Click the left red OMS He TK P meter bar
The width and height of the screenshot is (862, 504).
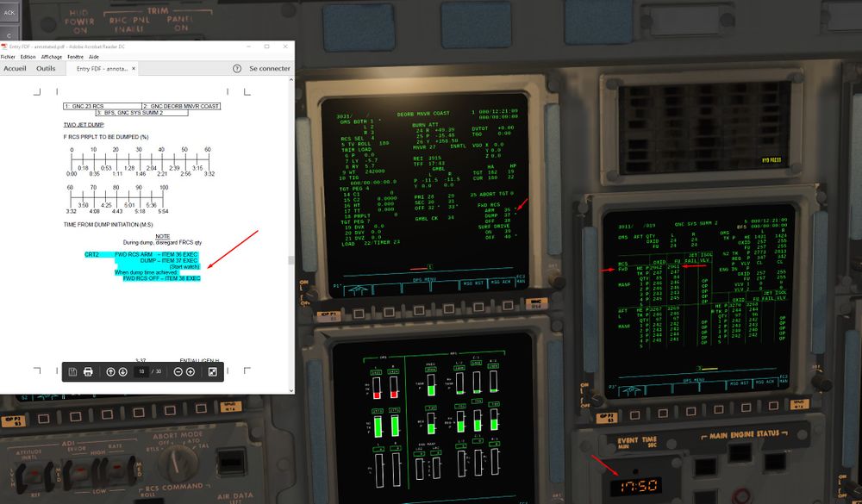point(378,388)
